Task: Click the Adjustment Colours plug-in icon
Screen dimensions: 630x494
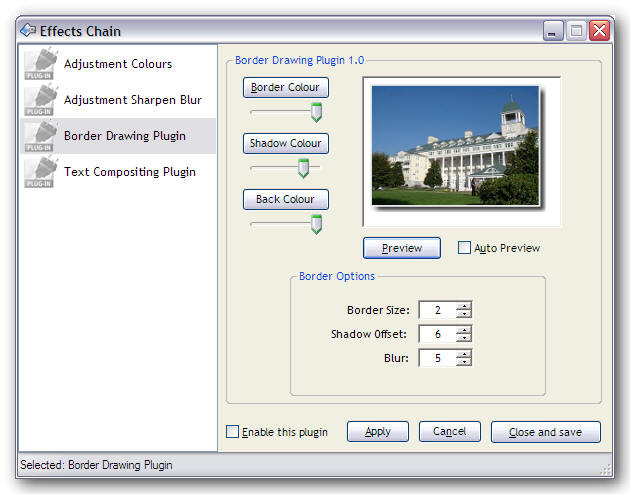Action: [x=41, y=64]
